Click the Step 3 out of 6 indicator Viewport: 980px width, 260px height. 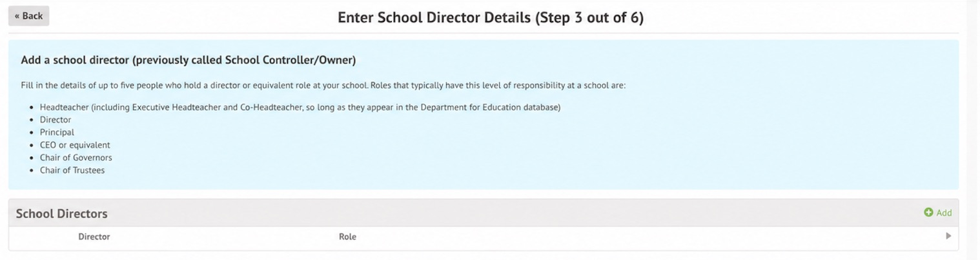tap(589, 17)
